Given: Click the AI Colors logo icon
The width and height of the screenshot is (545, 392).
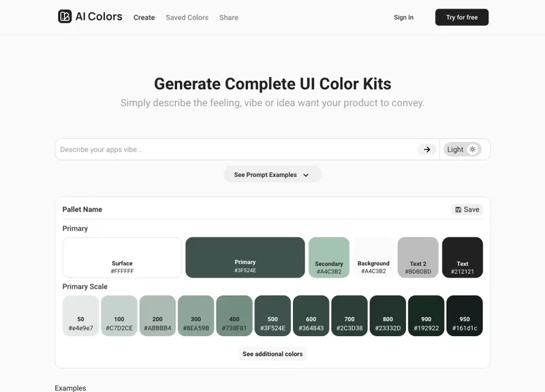Looking at the screenshot, I should (x=65, y=17).
